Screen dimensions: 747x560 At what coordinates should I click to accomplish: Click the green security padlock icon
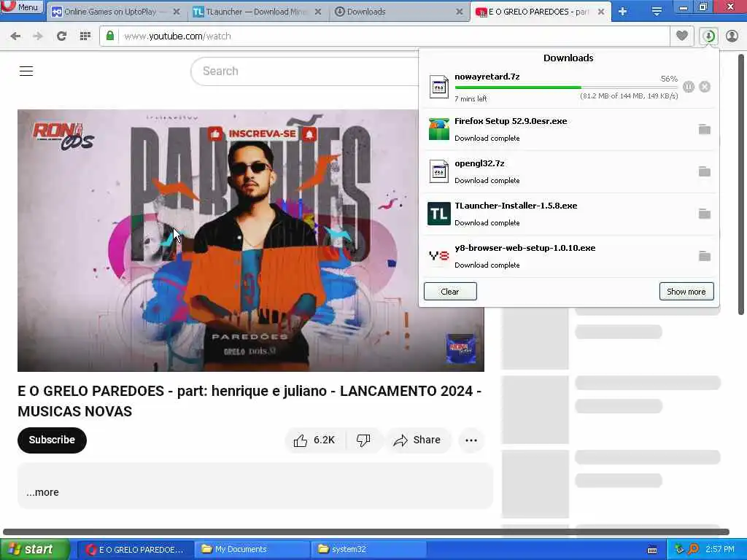point(110,36)
